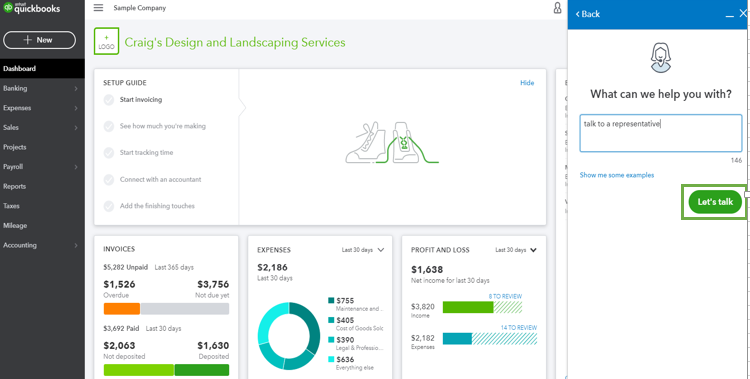Click the light green Not deposited bar
750x379 pixels.
pos(139,370)
